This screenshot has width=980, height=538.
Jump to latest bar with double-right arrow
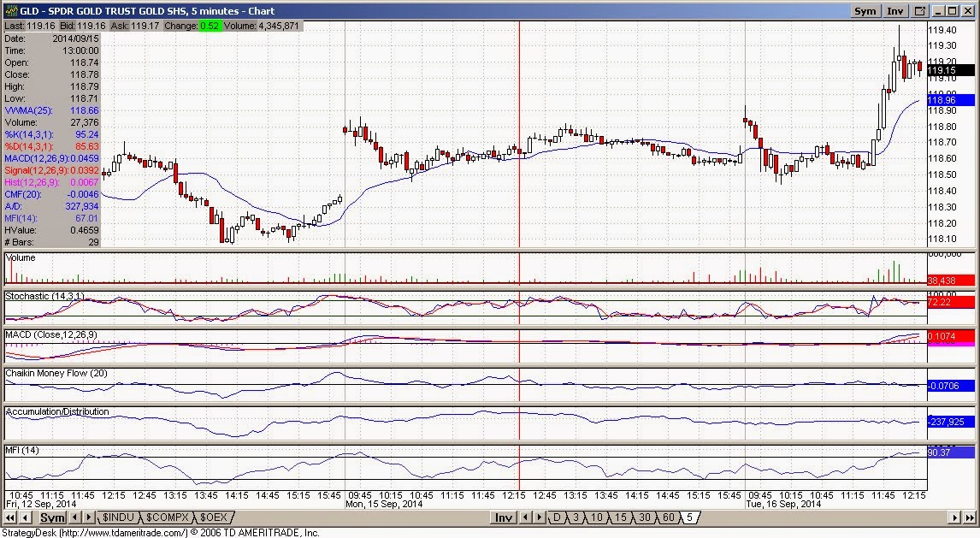970,517
